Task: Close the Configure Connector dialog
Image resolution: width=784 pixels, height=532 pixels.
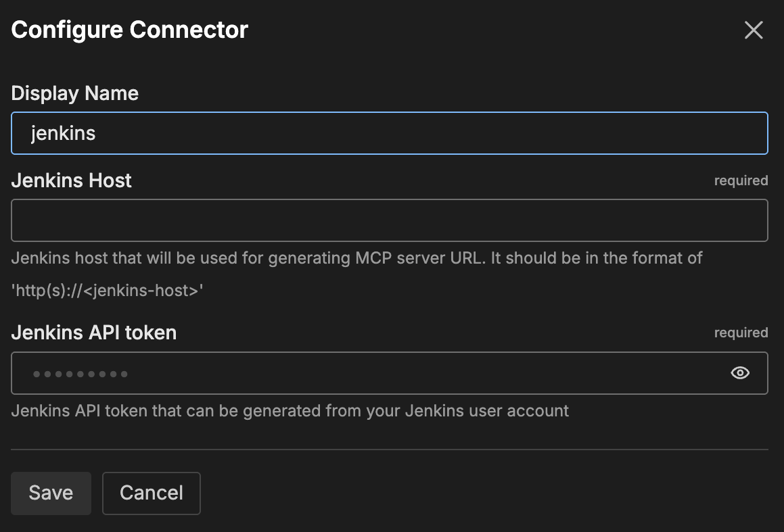Action: pos(754,30)
